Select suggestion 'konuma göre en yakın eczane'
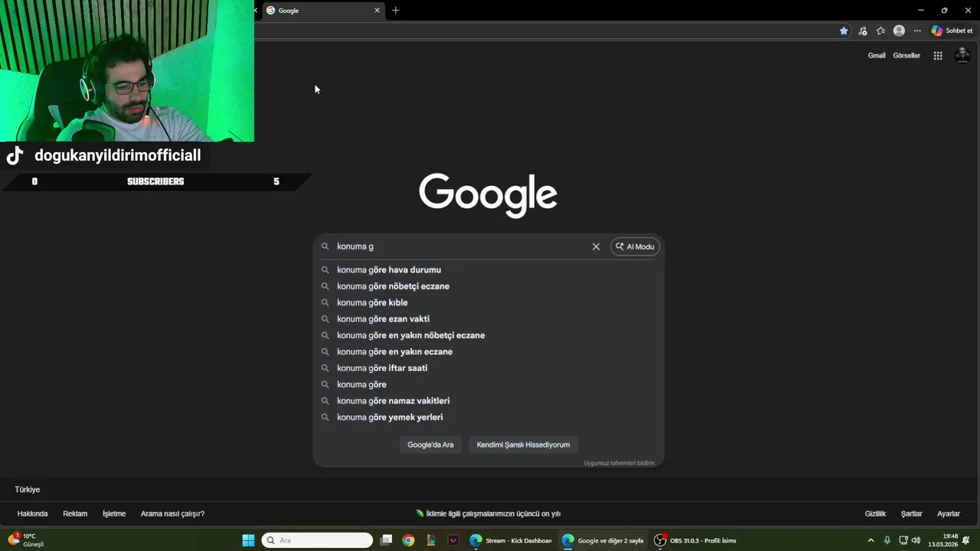Screen dimensions: 980x551 click(488, 351)
